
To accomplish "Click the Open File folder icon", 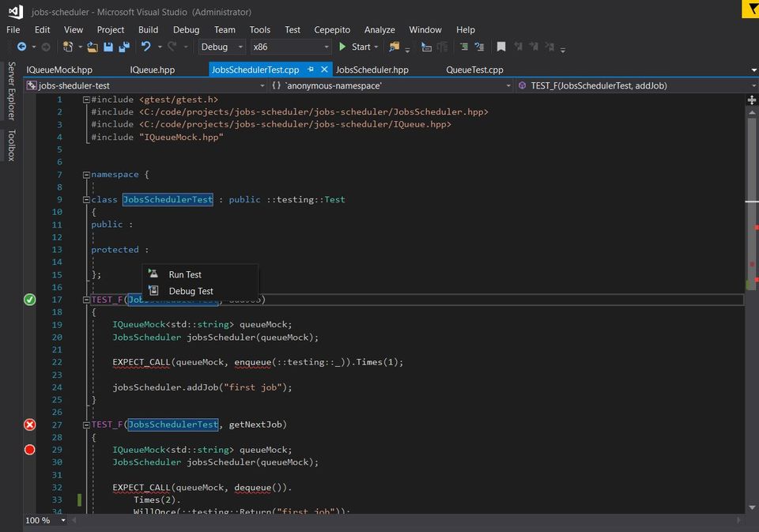I will [92, 47].
